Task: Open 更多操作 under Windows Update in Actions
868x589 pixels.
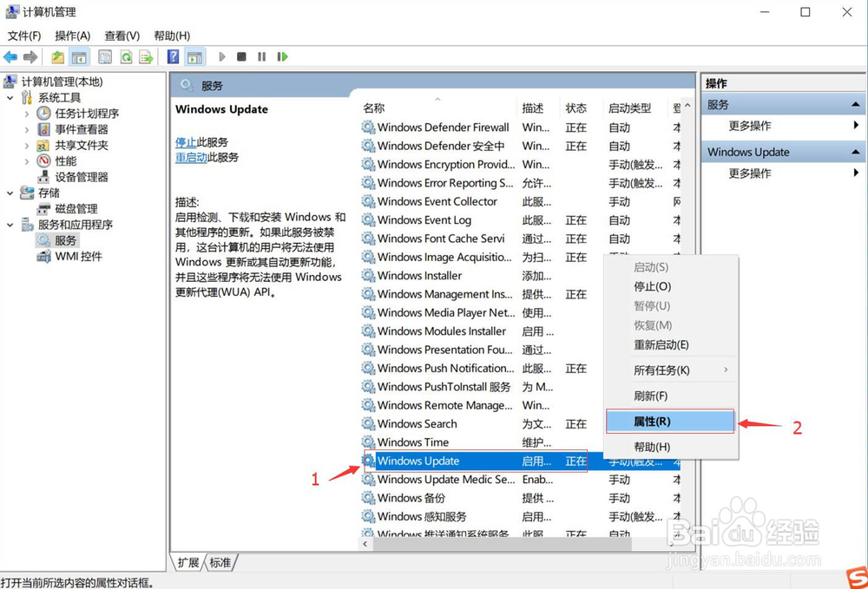Action: (x=750, y=173)
